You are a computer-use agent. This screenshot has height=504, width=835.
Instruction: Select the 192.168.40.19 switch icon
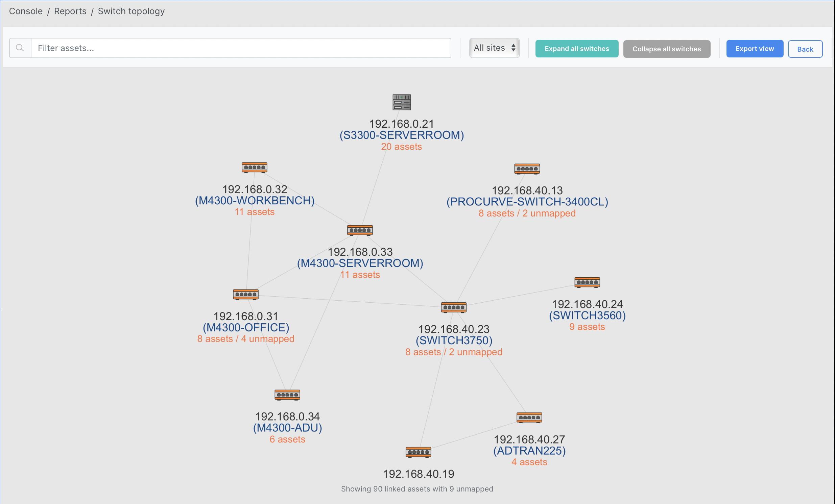tap(418, 452)
